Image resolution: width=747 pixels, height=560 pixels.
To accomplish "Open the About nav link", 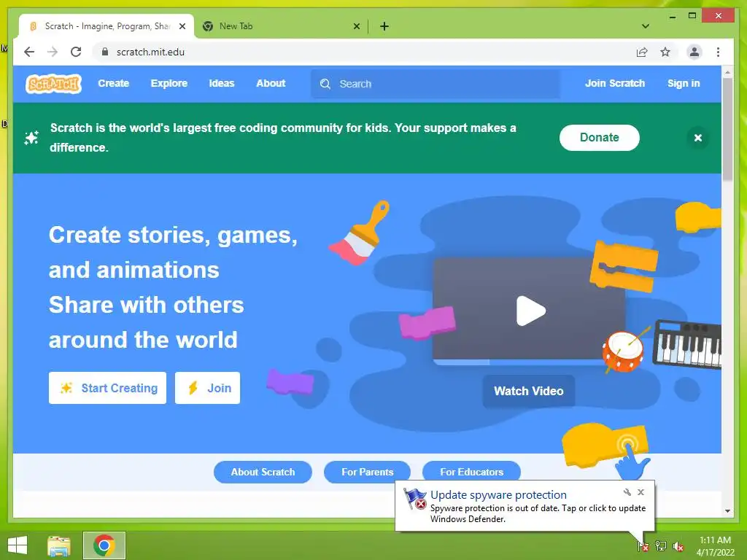I will tap(271, 83).
